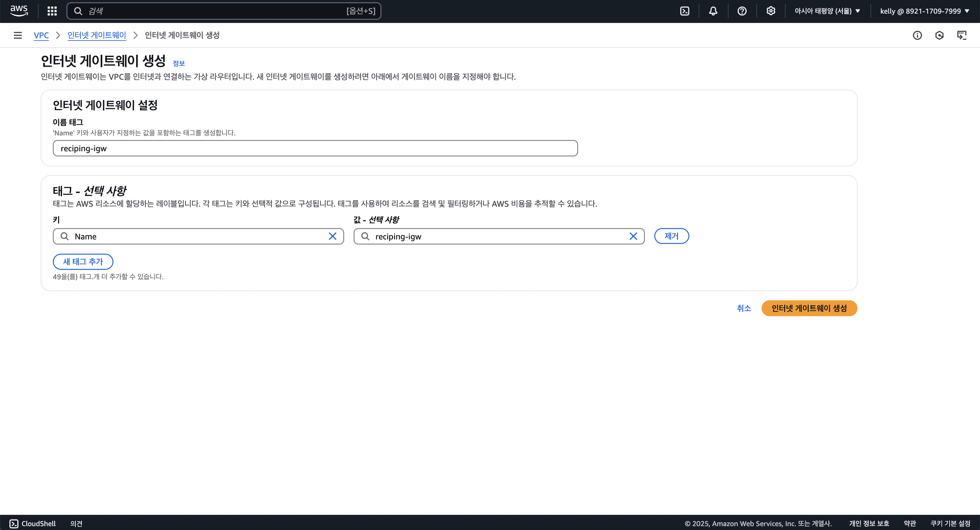Click the orange 인터넷 게이트웨이 생성 button
Screen dimensions: 980x530
(x=809, y=308)
